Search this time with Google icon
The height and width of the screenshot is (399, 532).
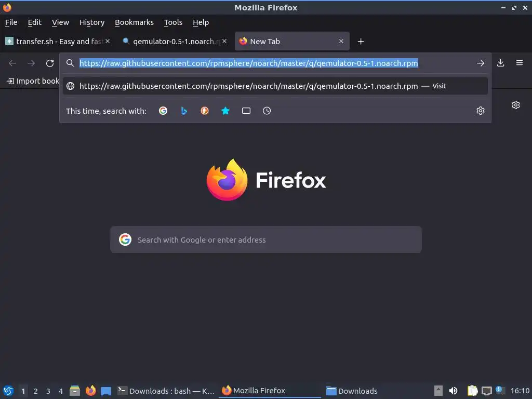(163, 111)
